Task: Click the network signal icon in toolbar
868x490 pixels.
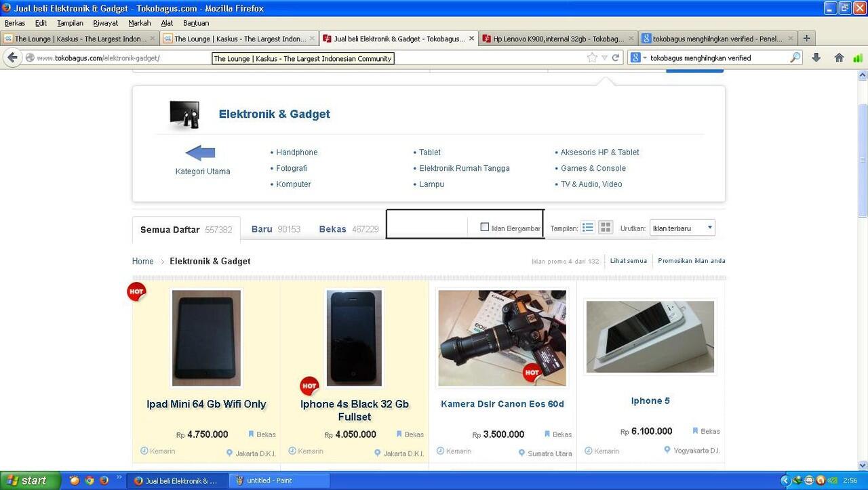Action: [x=858, y=58]
